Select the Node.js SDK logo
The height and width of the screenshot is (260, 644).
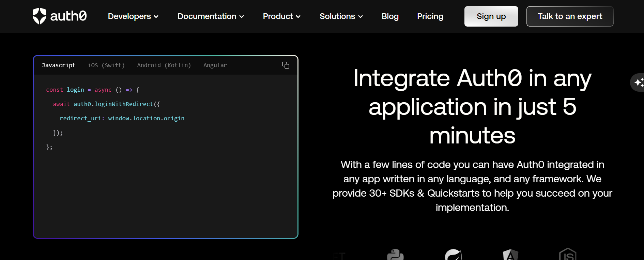click(568, 254)
